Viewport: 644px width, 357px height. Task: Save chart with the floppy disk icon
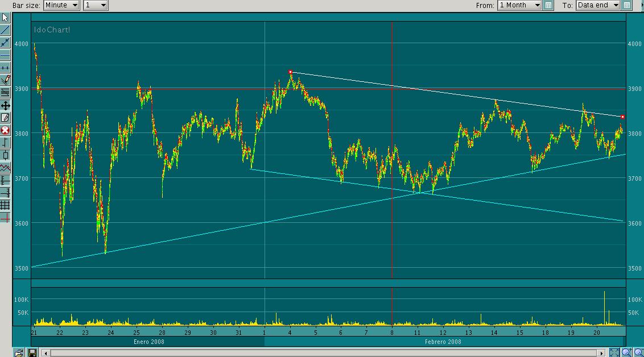coord(32,352)
